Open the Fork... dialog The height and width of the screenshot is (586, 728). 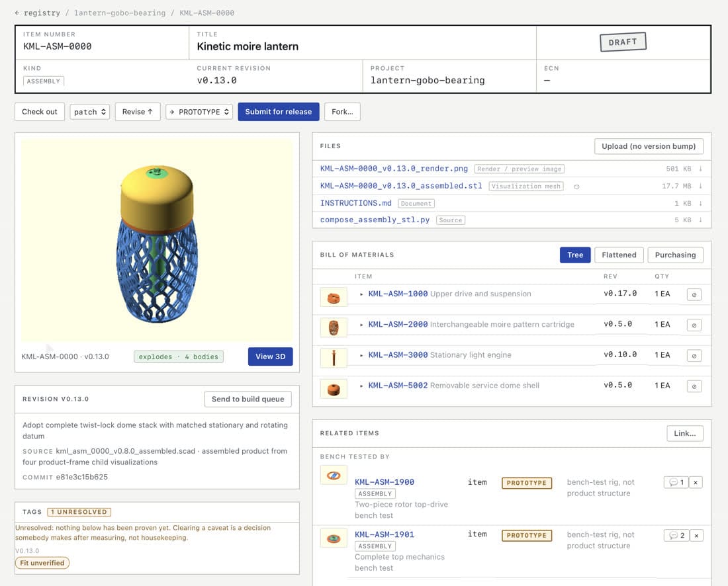click(342, 112)
